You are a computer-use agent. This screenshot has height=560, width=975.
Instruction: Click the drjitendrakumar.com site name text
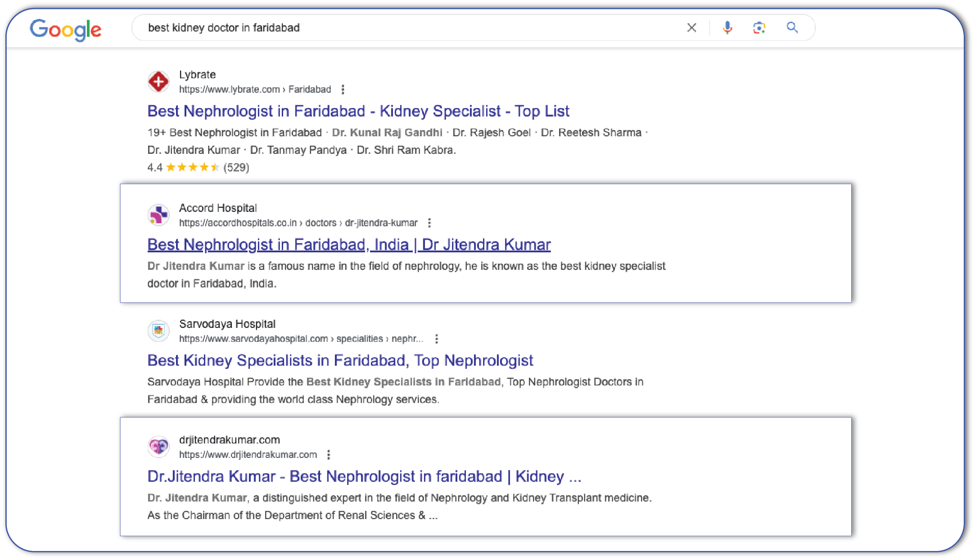[x=230, y=440]
